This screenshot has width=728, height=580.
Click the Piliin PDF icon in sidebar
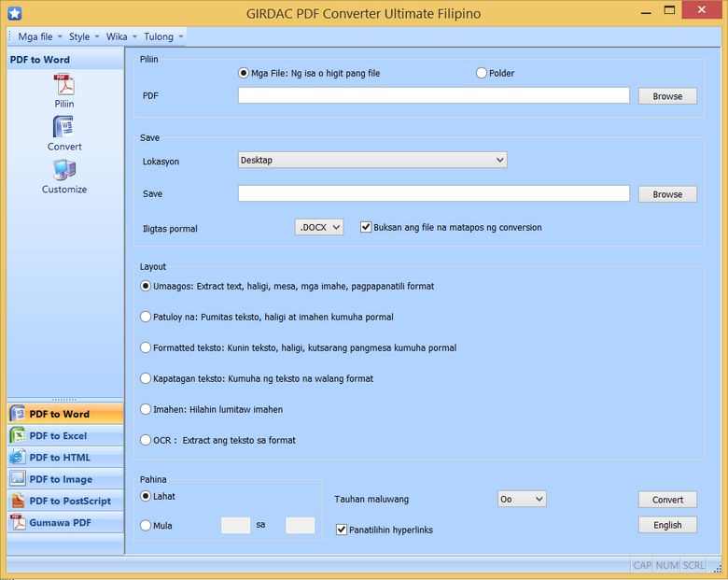click(64, 85)
